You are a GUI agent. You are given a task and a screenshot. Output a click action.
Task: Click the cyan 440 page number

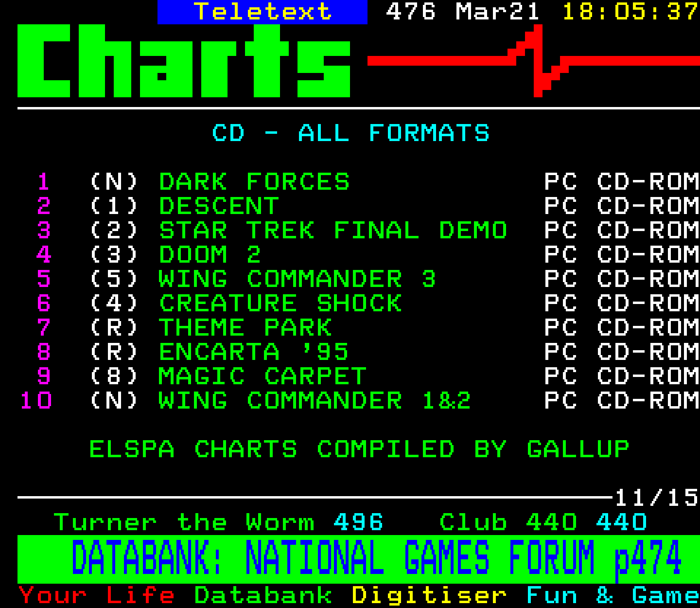[x=622, y=522]
